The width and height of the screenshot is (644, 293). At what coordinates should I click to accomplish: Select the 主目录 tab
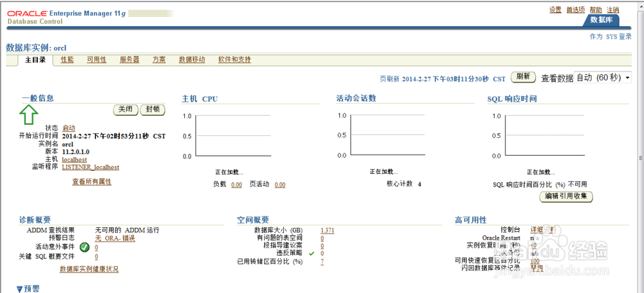[35, 60]
